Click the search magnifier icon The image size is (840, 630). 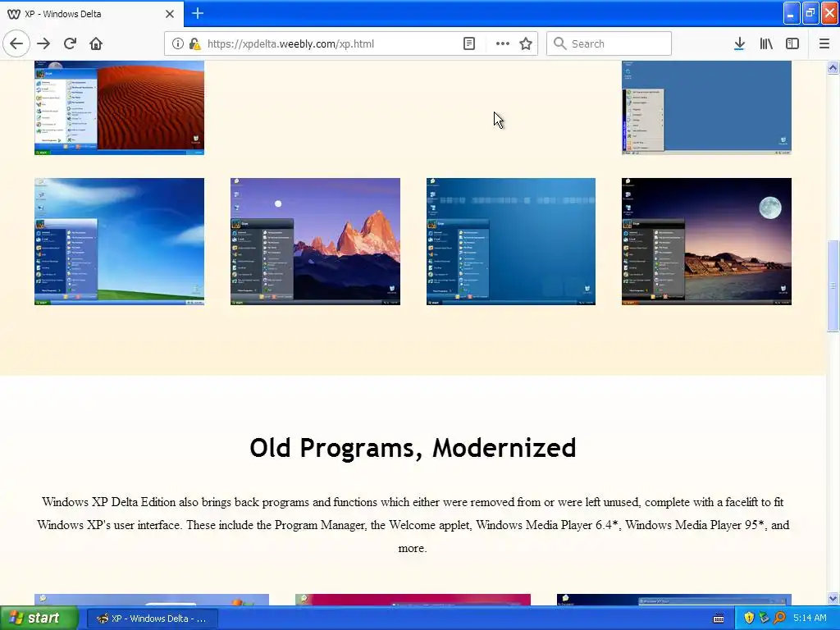point(559,43)
